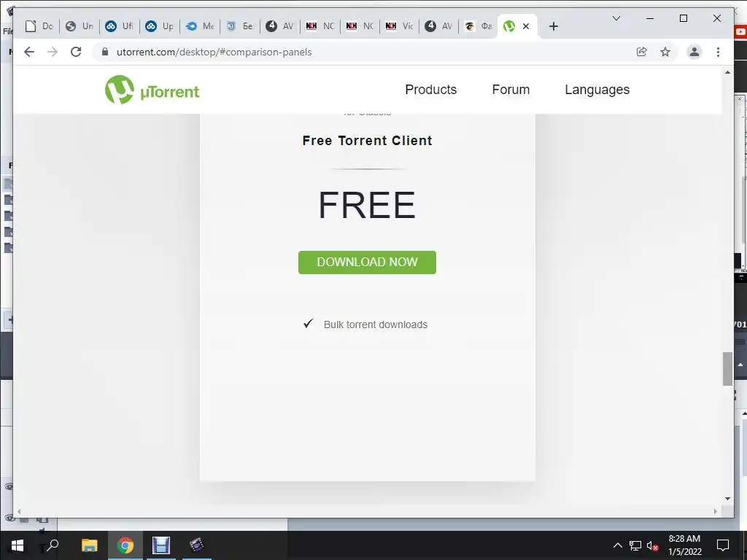Click the Chrome taskbar icon
The width and height of the screenshot is (747, 560).
point(125,545)
